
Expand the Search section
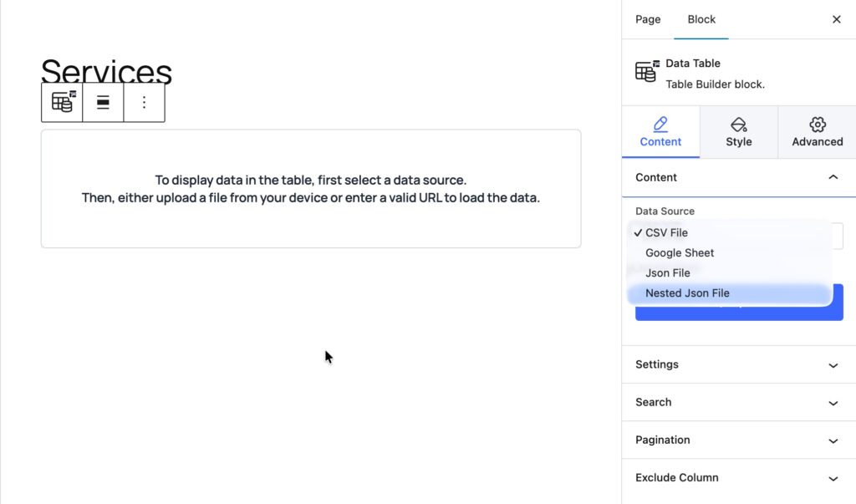[x=739, y=402]
